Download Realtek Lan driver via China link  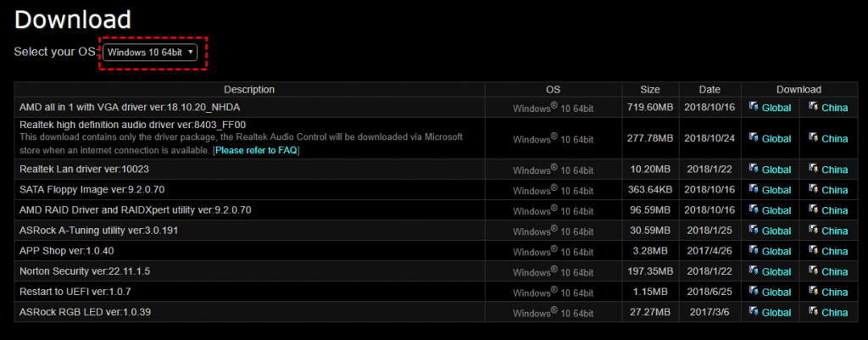(x=835, y=170)
